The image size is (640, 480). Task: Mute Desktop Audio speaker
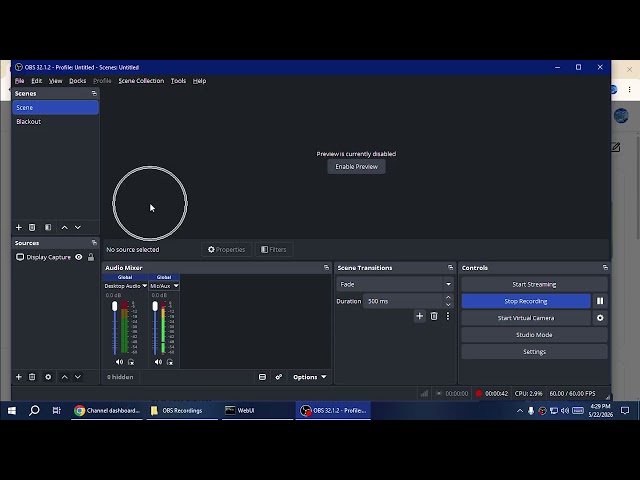click(x=119, y=362)
